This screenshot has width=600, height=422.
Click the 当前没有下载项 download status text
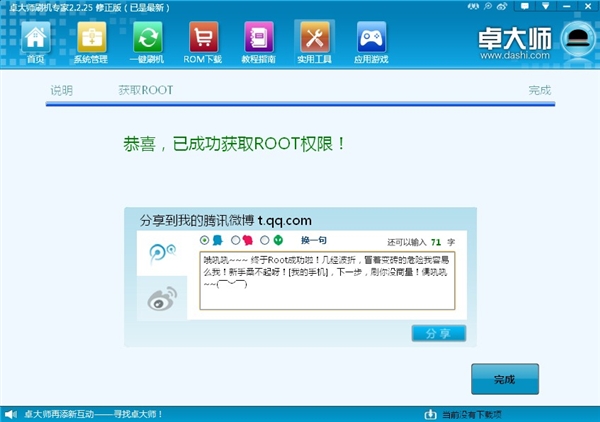pos(472,414)
